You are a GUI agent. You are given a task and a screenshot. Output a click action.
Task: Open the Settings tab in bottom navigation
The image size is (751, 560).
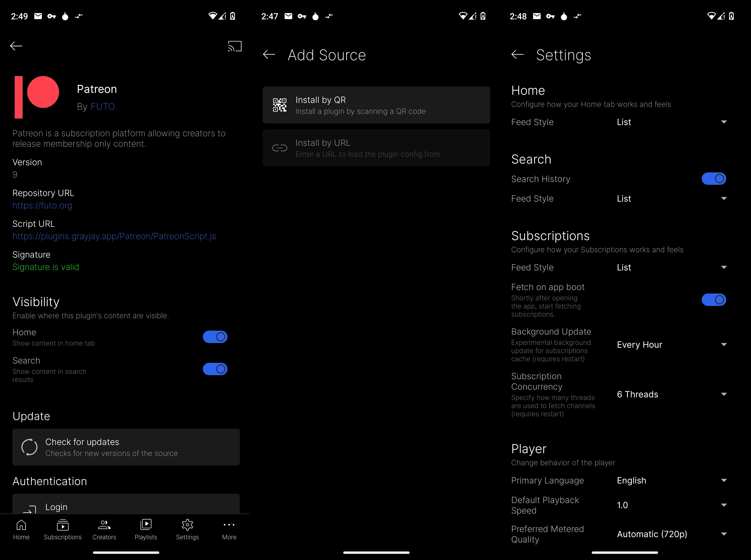click(188, 530)
